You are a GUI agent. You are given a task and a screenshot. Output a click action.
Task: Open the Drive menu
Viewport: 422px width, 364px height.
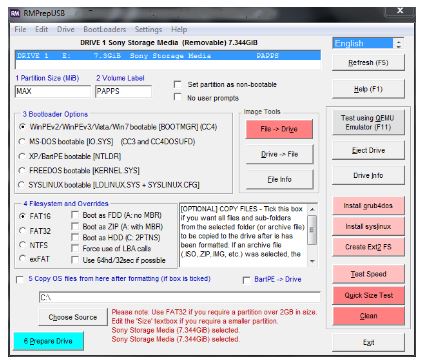(x=66, y=29)
